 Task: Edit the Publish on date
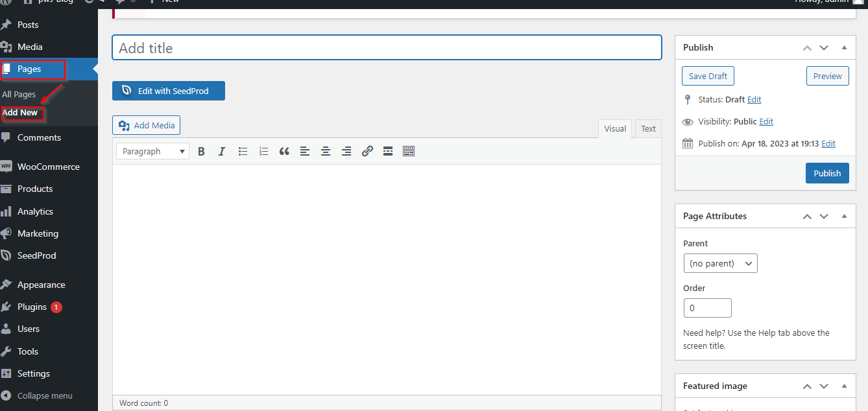pos(828,144)
